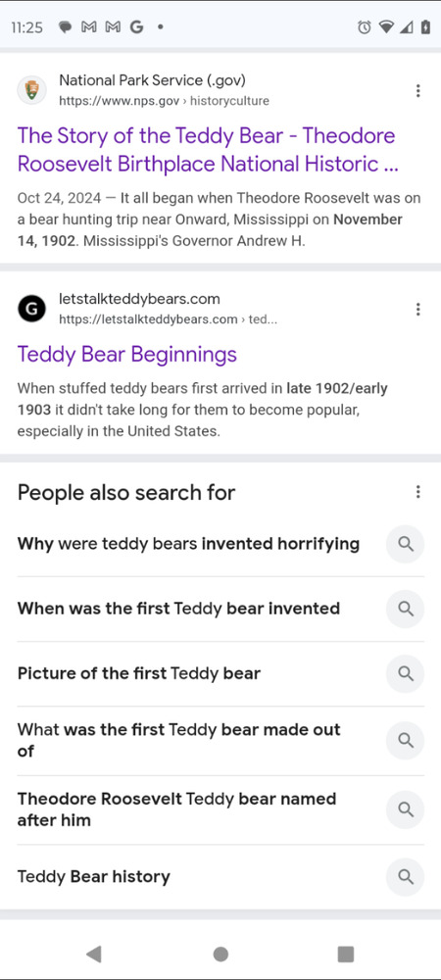Tap the search icon beside 'Picture of the first Teddy bear'

pos(406,674)
